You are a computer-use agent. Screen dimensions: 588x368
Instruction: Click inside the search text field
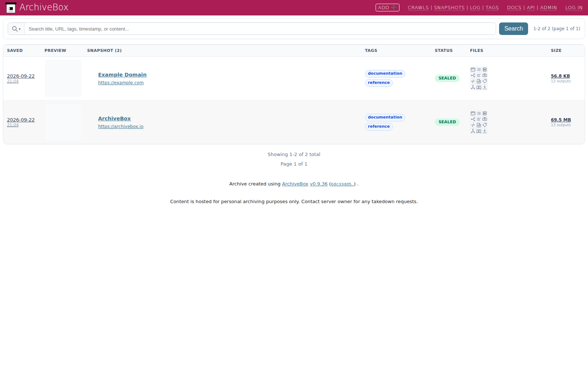(260, 29)
